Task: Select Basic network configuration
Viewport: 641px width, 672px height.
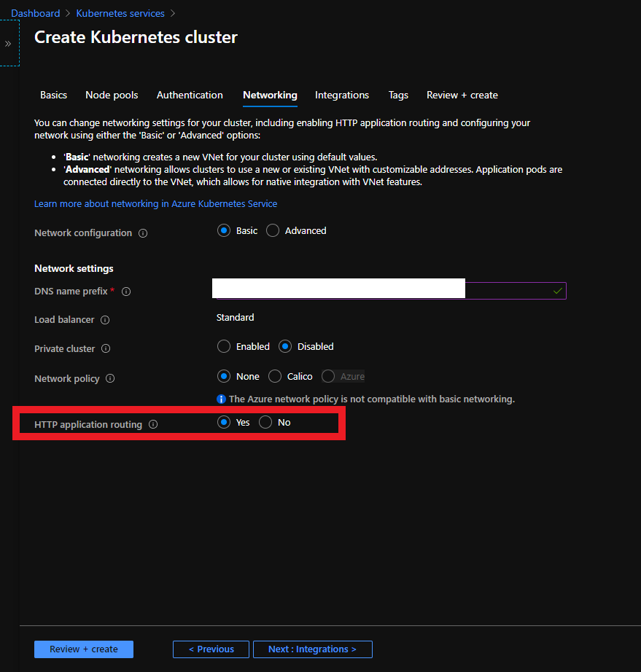Action: [x=224, y=231]
